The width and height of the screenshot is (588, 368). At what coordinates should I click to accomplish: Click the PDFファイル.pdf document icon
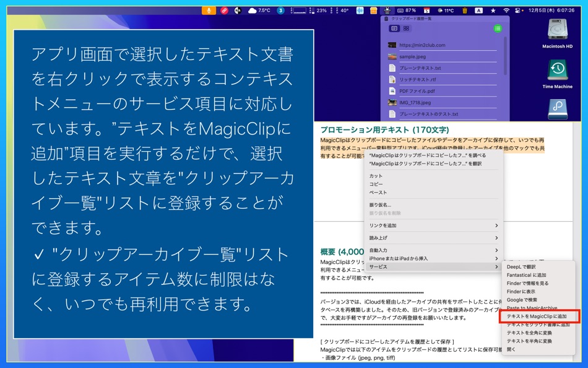(x=392, y=91)
